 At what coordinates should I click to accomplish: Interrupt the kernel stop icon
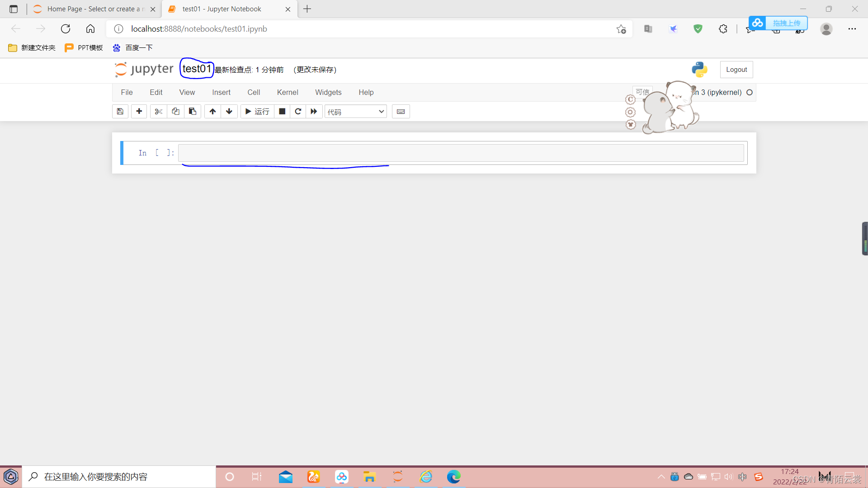coord(282,111)
